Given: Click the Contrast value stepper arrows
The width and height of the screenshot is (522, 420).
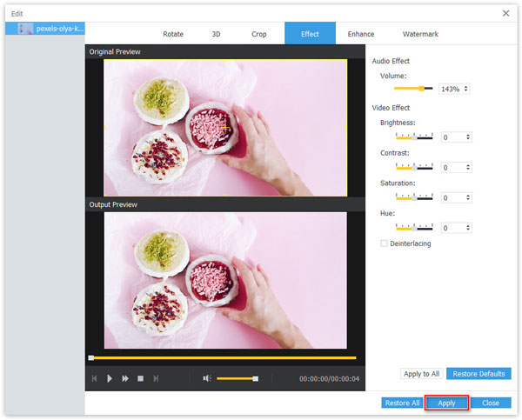Looking at the screenshot, I should click(468, 167).
